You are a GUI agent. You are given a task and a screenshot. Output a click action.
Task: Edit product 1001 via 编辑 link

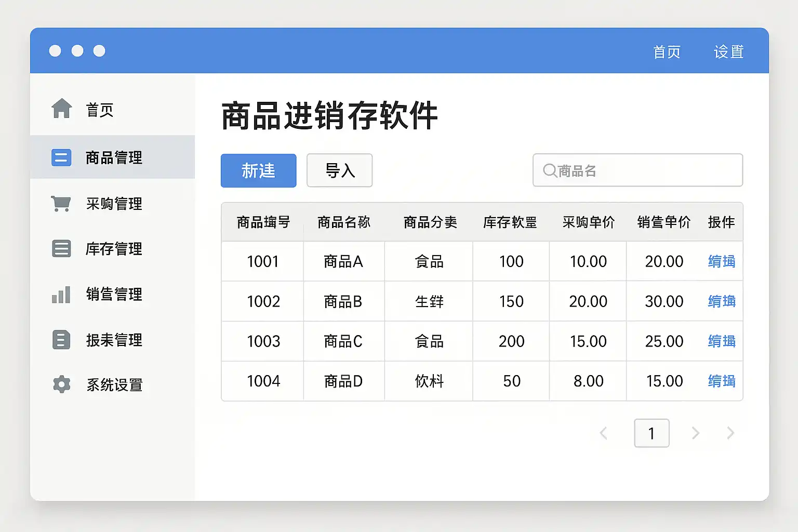tap(721, 261)
